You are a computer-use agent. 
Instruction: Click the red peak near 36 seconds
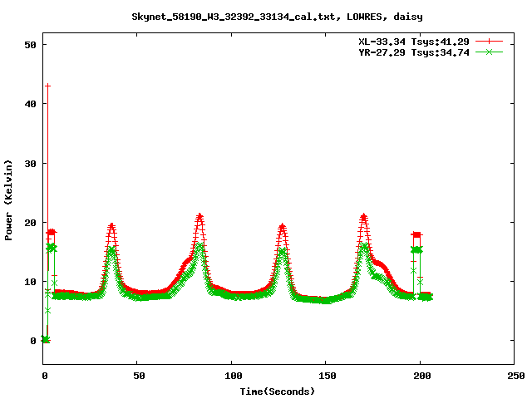click(x=111, y=225)
